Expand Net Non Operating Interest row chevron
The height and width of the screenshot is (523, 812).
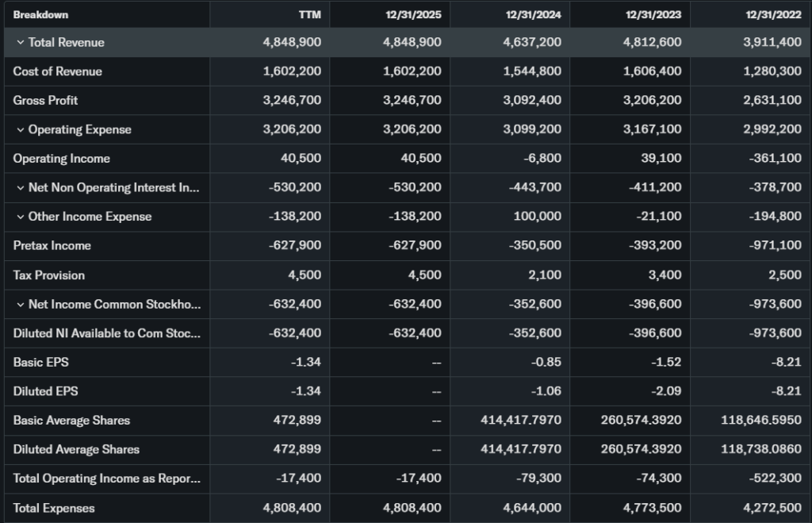click(21, 187)
